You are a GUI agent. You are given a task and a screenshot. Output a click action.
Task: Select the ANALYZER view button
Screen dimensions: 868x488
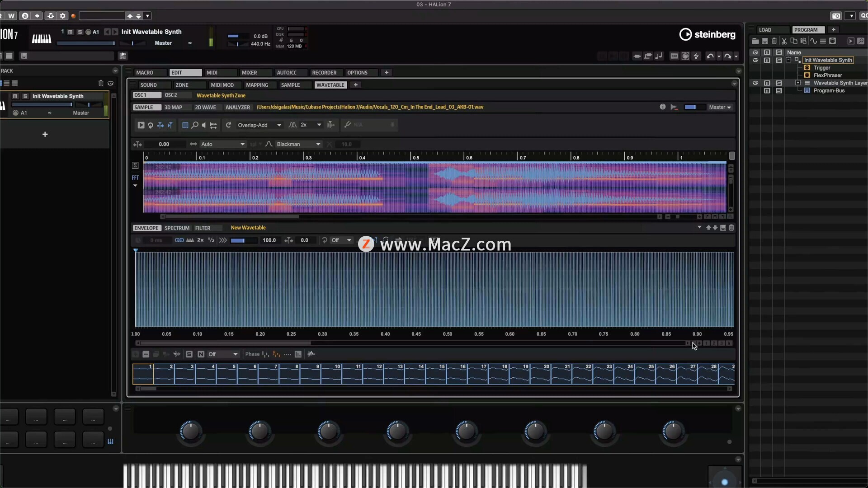(237, 108)
